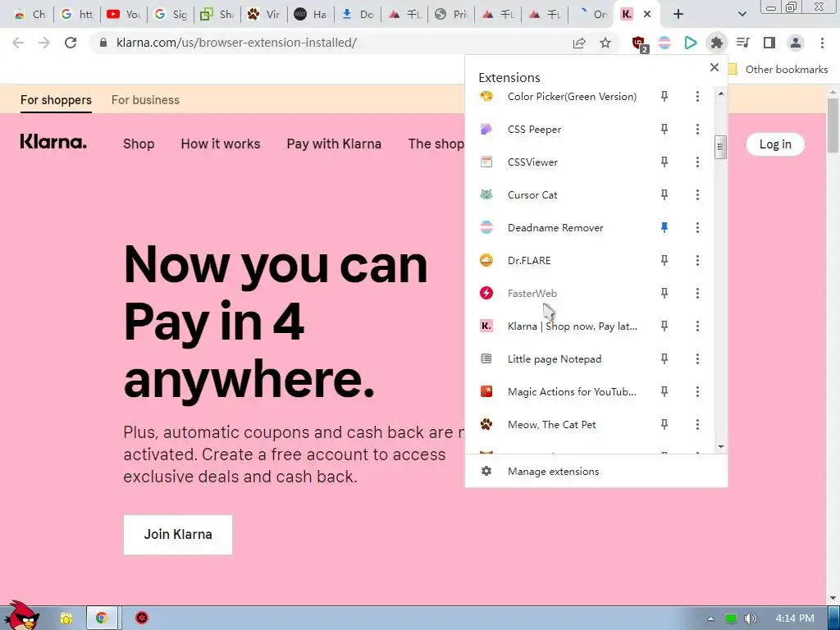Pin the Dr.FLARE extension
This screenshot has height=630, width=840.
coord(664,260)
